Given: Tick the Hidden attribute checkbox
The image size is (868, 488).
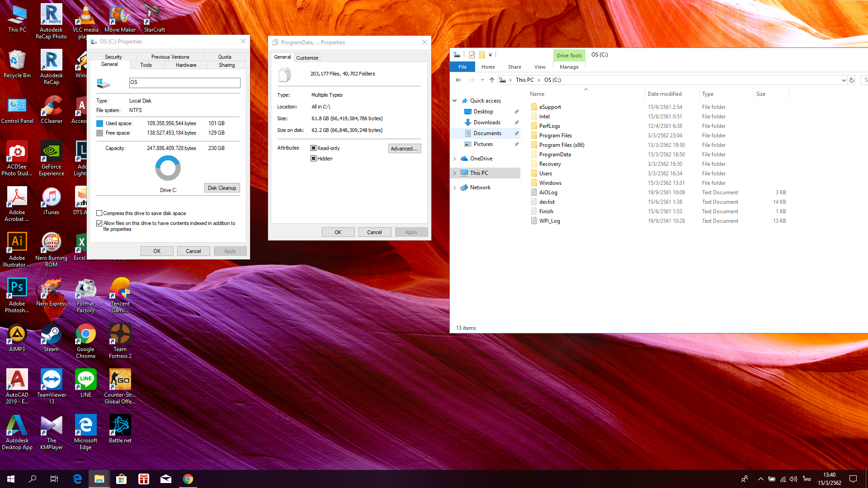Looking at the screenshot, I should click(x=313, y=159).
